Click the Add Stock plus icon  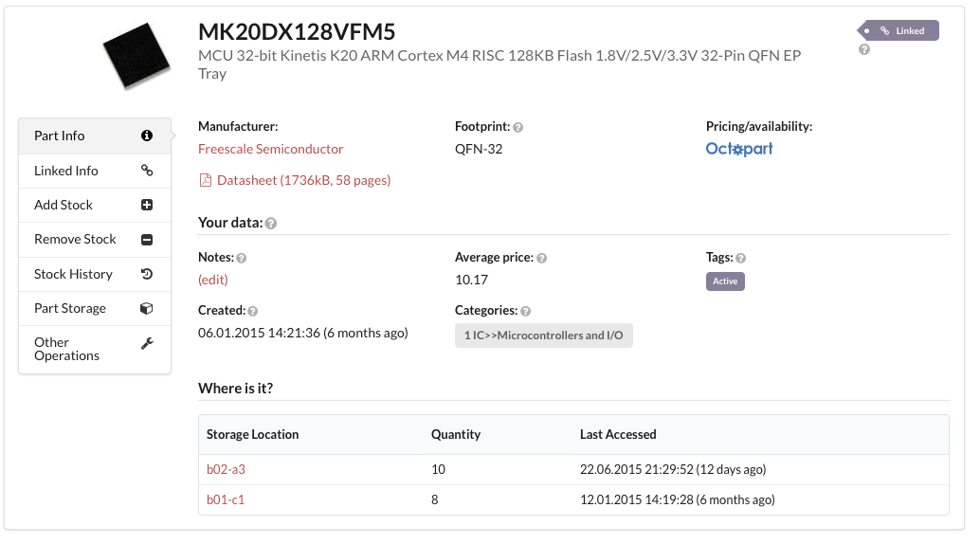pos(147,205)
